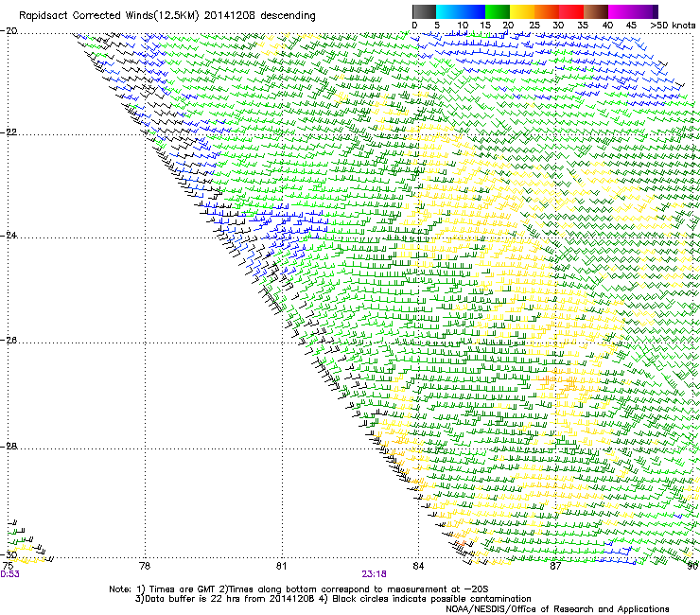Click the 'Note: 1) Times are GMT' line
This screenshot has height=615, width=700.
click(x=299, y=589)
